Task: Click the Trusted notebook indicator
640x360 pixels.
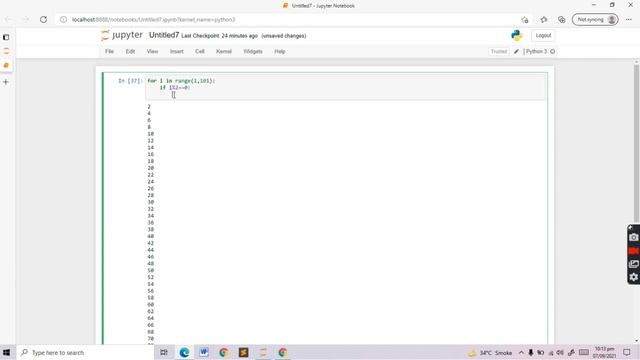Action: tap(499, 51)
